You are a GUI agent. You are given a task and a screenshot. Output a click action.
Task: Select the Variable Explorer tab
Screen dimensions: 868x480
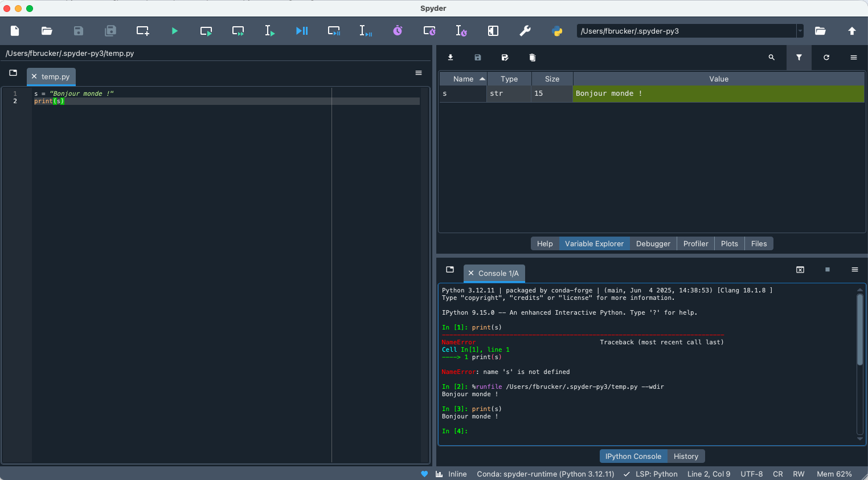click(594, 243)
